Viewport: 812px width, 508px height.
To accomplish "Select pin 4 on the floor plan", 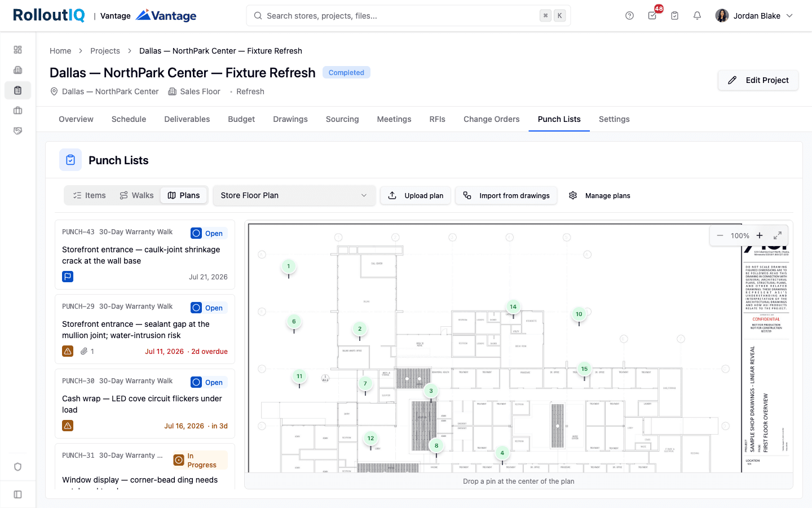I will coord(502,453).
